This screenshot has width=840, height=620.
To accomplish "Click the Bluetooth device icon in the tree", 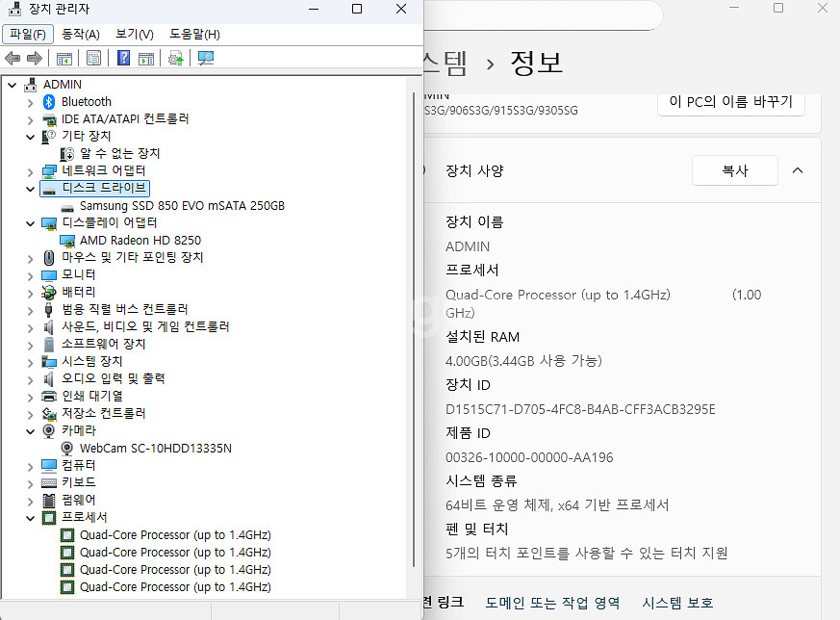I will pyautogui.click(x=49, y=101).
